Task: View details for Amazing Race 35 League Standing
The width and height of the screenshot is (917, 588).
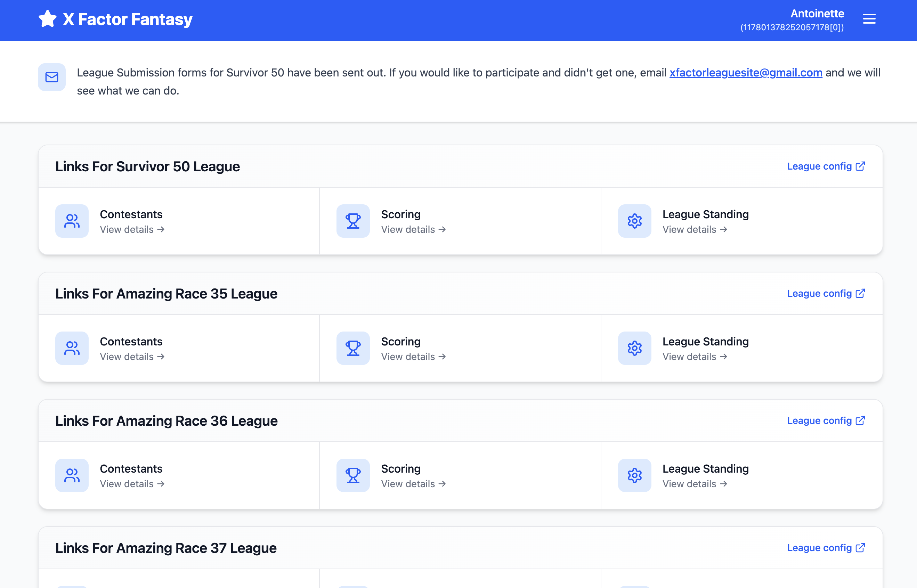Action: [x=694, y=357]
